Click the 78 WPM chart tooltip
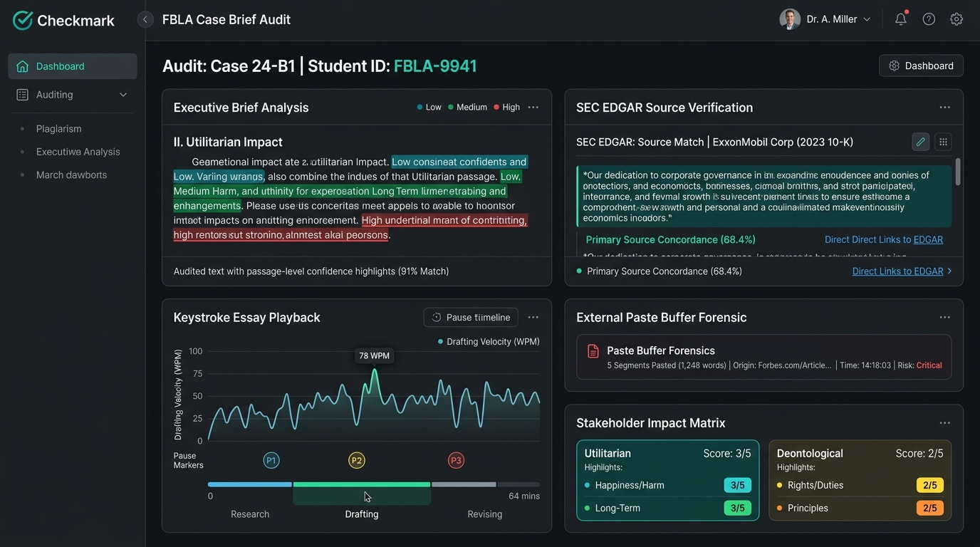Viewport: 980px width, 547px height. coord(374,355)
